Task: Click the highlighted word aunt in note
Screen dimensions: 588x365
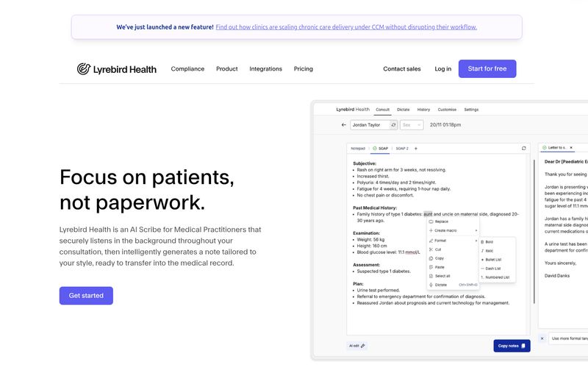Action: pos(428,214)
